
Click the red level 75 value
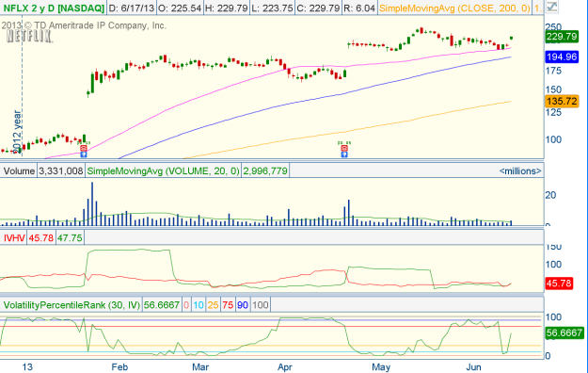(x=228, y=304)
